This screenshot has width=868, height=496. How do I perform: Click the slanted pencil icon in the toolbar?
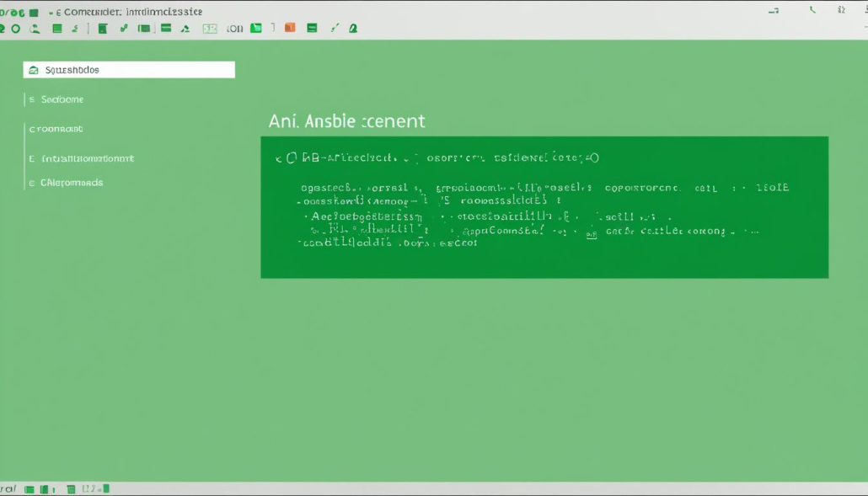(x=335, y=28)
